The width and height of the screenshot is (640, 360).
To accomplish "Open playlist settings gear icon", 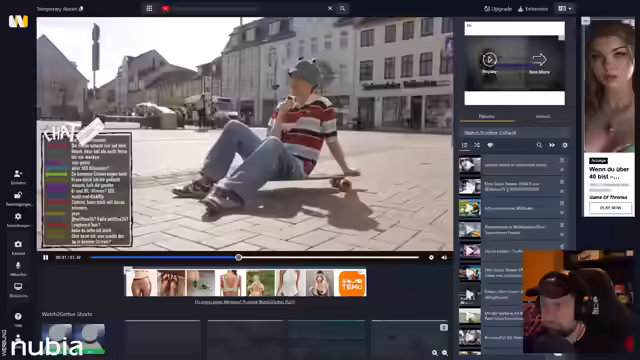I will 565,145.
